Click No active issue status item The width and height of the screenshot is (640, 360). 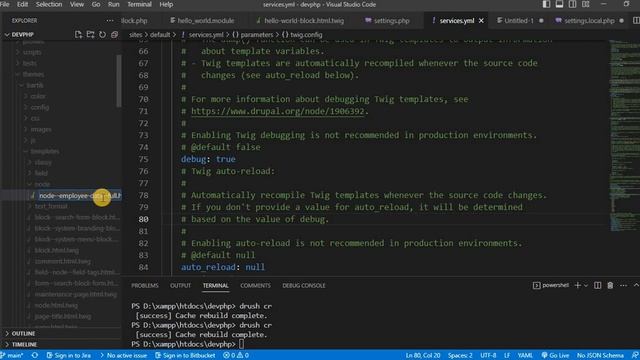pyautogui.click(x=123, y=356)
